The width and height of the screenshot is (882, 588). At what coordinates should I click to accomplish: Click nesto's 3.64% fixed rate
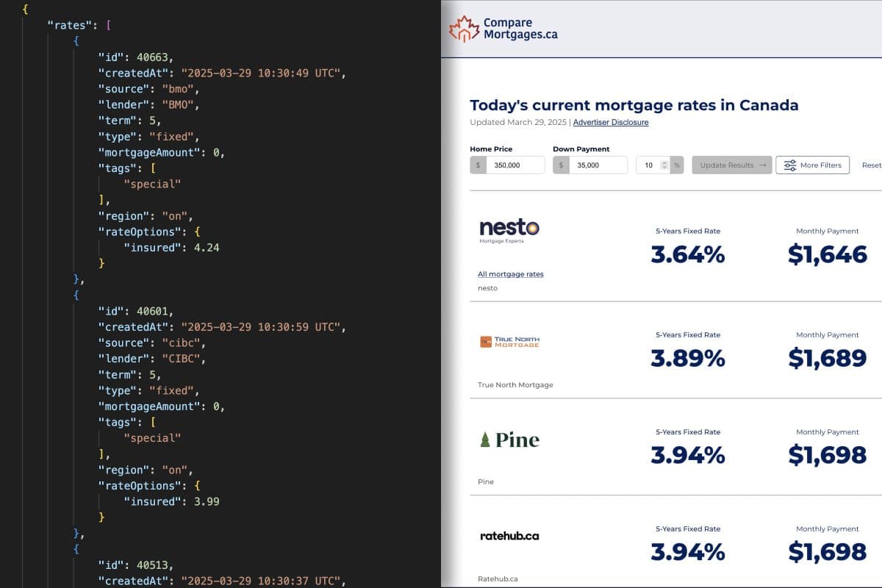688,254
